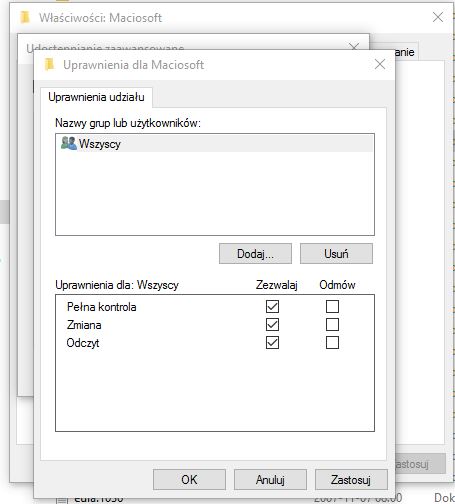Image resolution: width=455 pixels, height=504 pixels.
Task: Add a user with the Dodaj... button
Action: (255, 254)
